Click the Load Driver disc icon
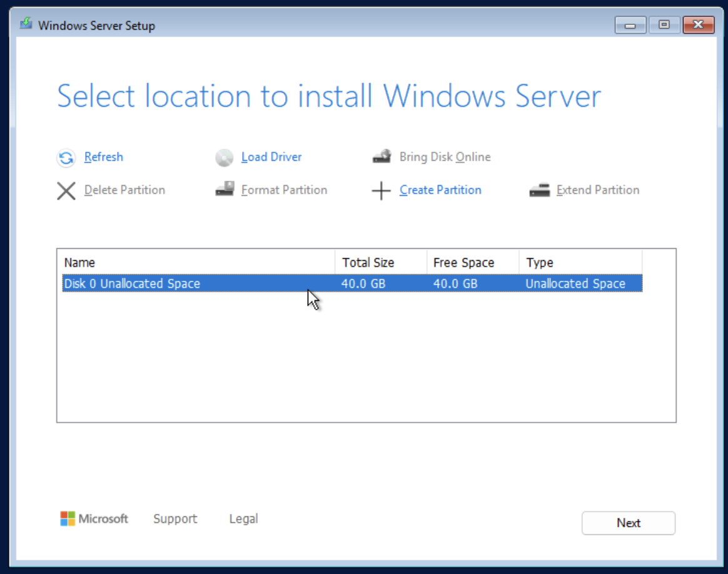This screenshot has width=728, height=574. click(x=225, y=158)
